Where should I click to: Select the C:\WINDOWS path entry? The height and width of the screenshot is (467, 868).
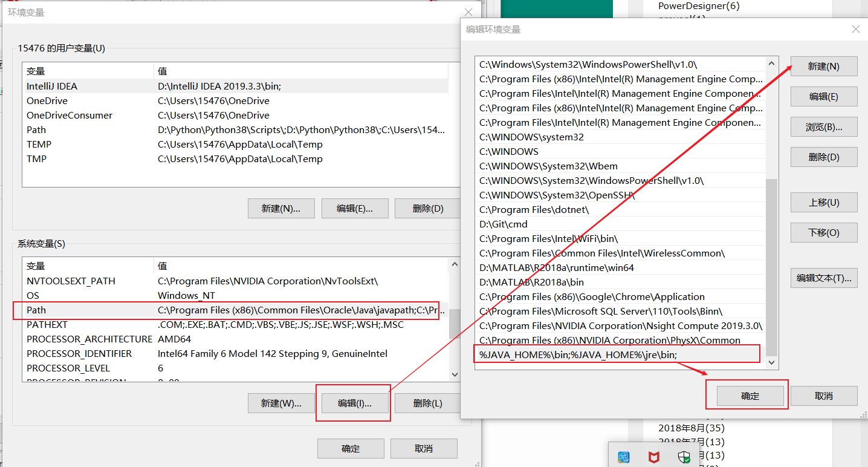pos(620,152)
